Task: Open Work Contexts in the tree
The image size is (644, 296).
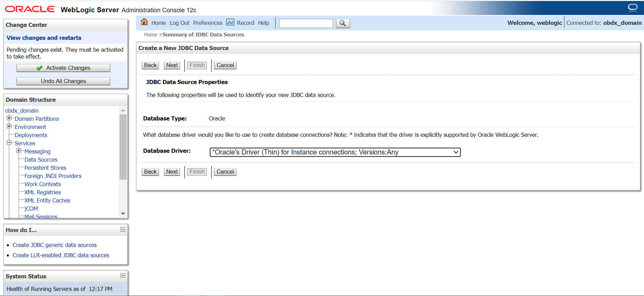Action: point(43,184)
